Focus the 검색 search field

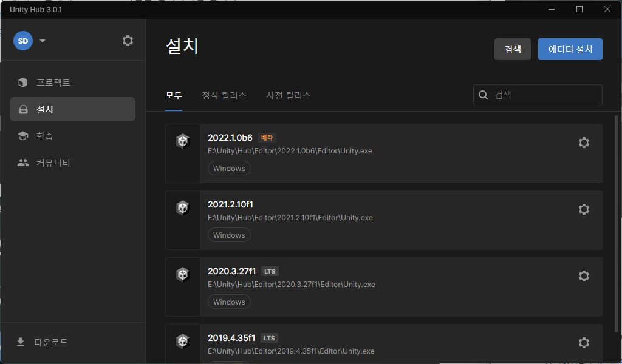tap(538, 95)
